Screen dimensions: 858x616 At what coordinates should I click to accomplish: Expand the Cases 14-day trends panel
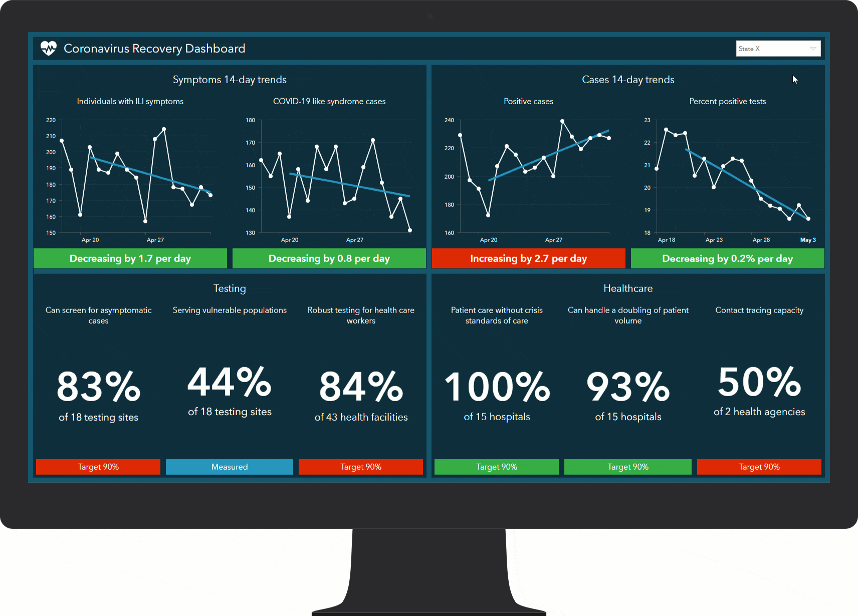click(628, 79)
